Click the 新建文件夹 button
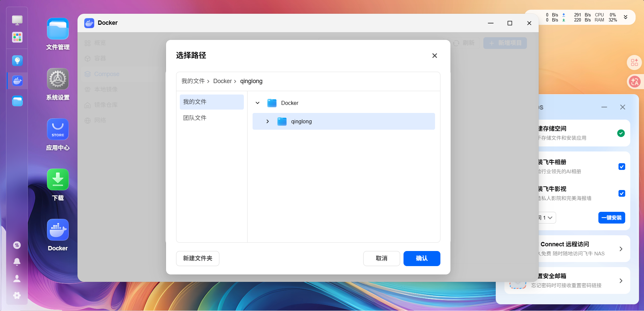Viewport: 644px width, 311px height. (198, 258)
